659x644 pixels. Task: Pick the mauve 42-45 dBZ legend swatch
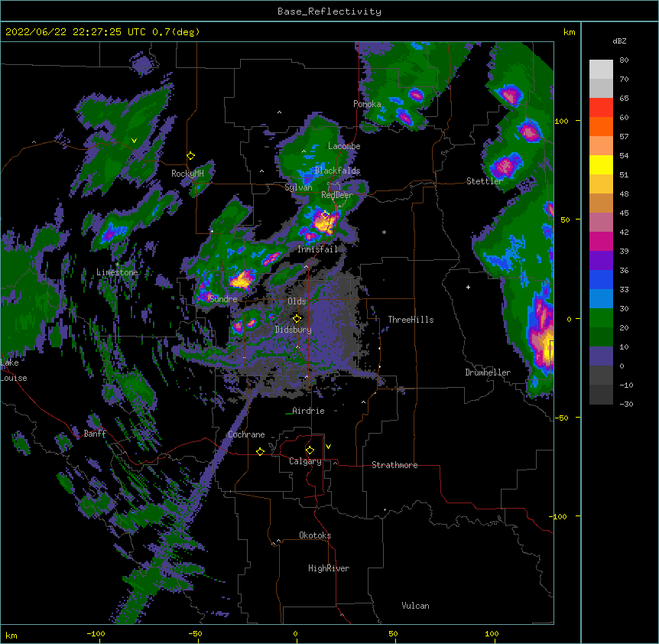click(x=601, y=223)
